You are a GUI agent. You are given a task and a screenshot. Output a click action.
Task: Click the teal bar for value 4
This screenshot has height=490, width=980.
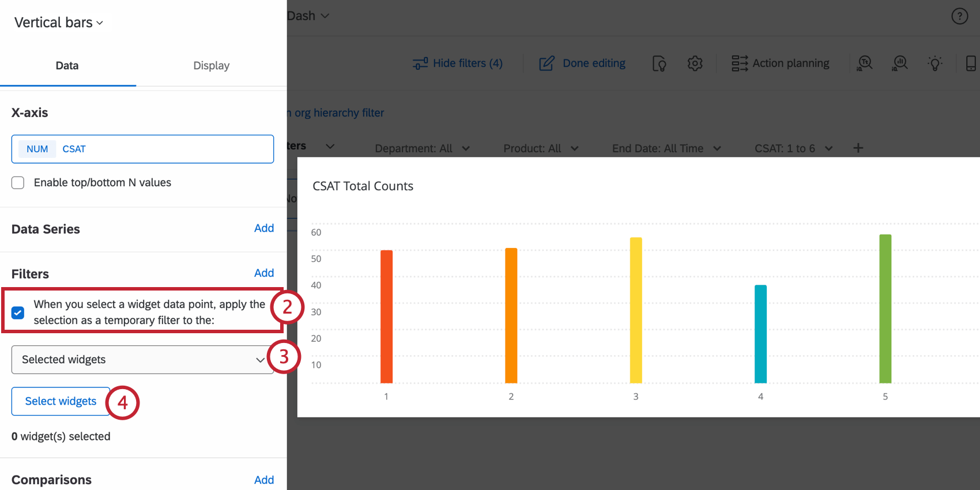point(760,334)
